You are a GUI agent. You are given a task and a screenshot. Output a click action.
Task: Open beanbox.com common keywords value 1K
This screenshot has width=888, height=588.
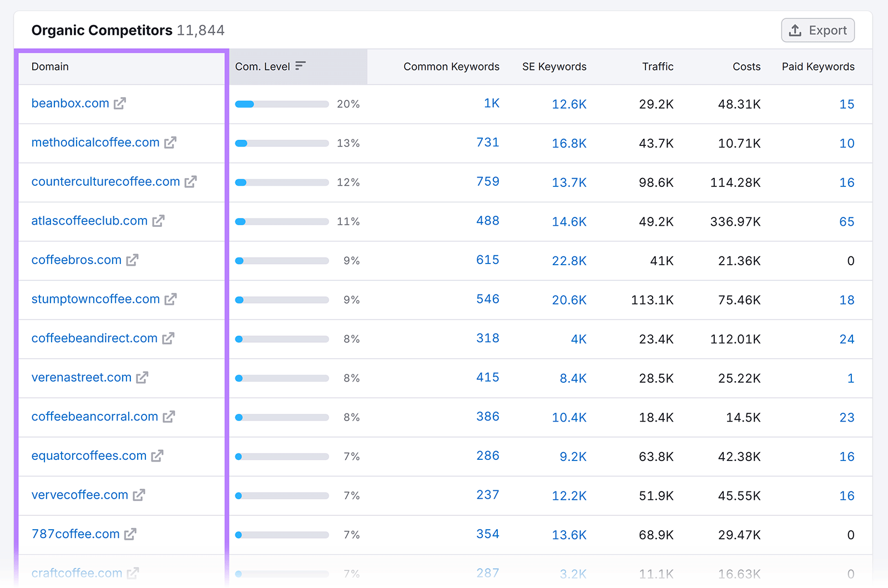coord(492,103)
